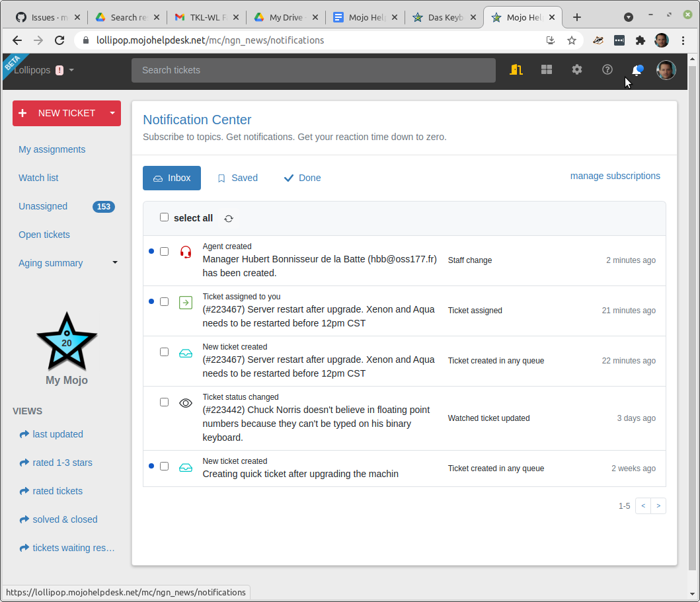Viewport: 700px width, 602px height.
Task: Expand the Aging summary menu arrow
Action: pos(115,263)
